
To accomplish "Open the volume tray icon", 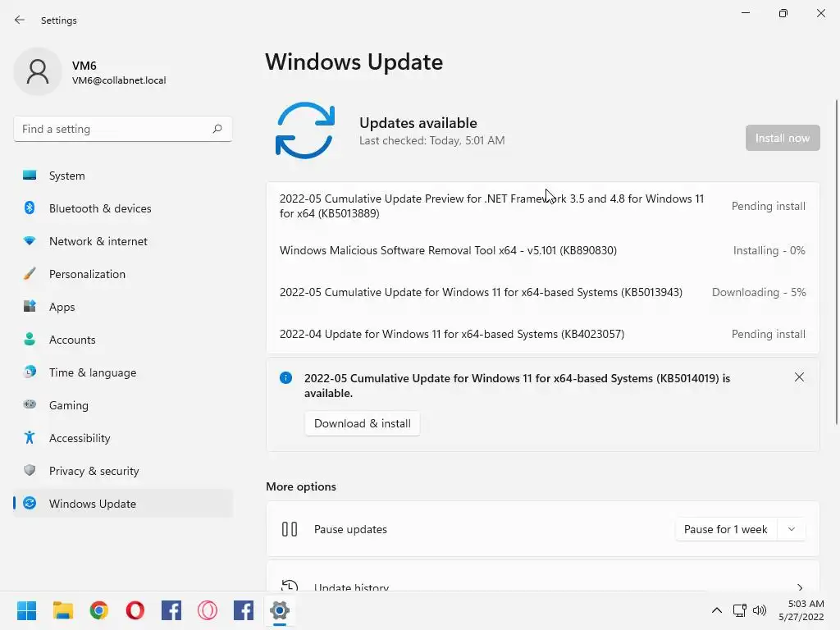I will click(x=759, y=610).
